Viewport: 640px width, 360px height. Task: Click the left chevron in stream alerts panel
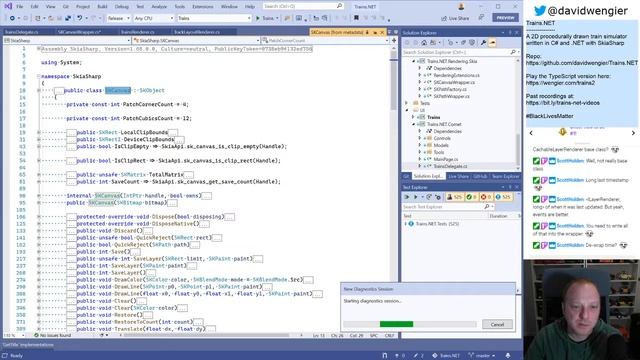pyautogui.click(x=531, y=133)
